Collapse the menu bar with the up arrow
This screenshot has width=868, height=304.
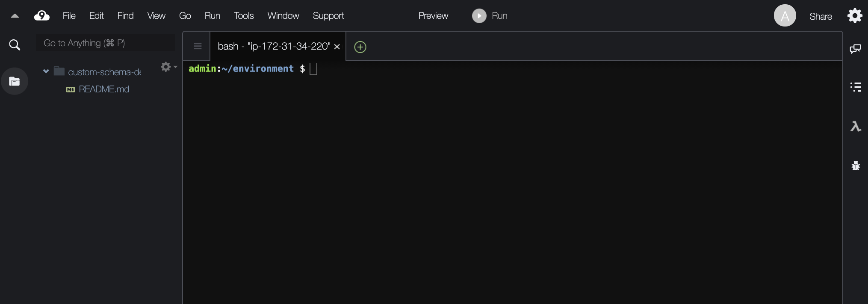tap(15, 16)
